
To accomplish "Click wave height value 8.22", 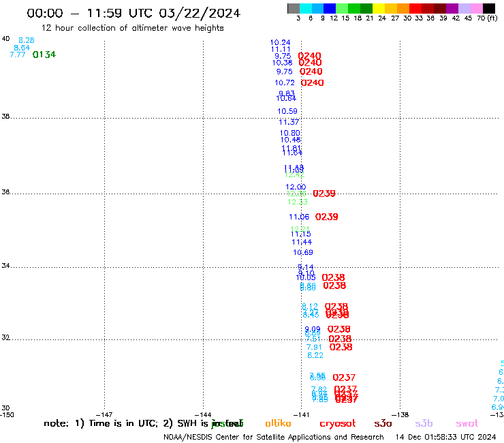I will click(315, 356).
